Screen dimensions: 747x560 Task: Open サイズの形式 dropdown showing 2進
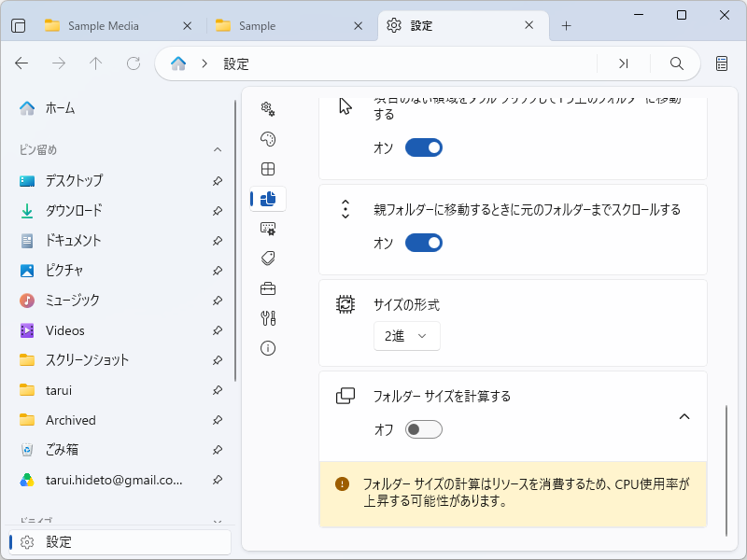pos(407,336)
